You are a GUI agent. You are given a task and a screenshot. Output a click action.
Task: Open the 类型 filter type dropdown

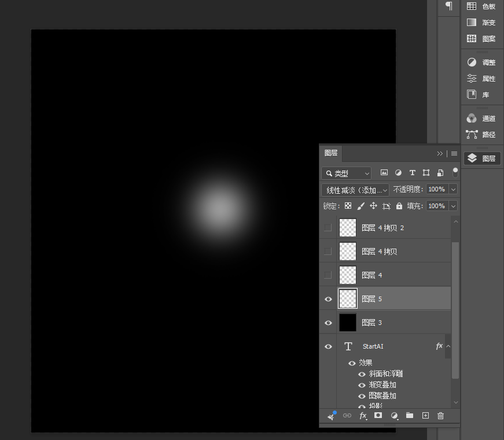click(x=347, y=173)
